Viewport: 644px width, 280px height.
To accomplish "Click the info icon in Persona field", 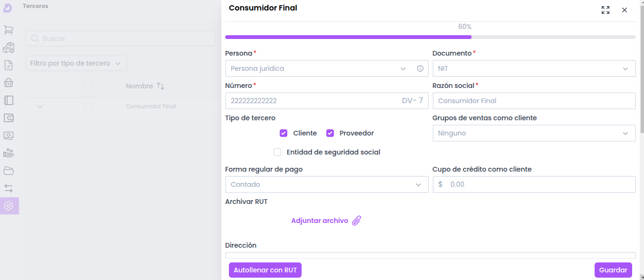I will point(420,68).
